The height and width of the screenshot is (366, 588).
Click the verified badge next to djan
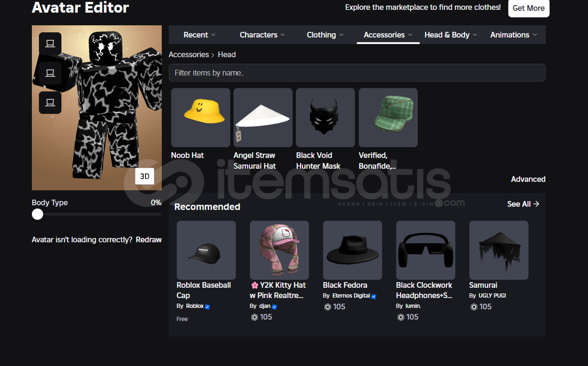(x=274, y=306)
